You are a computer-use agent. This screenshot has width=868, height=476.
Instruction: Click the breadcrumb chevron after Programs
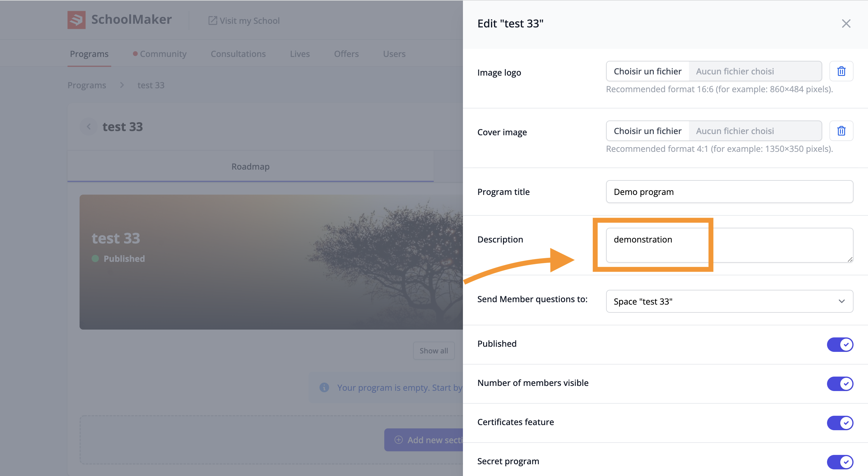point(122,85)
